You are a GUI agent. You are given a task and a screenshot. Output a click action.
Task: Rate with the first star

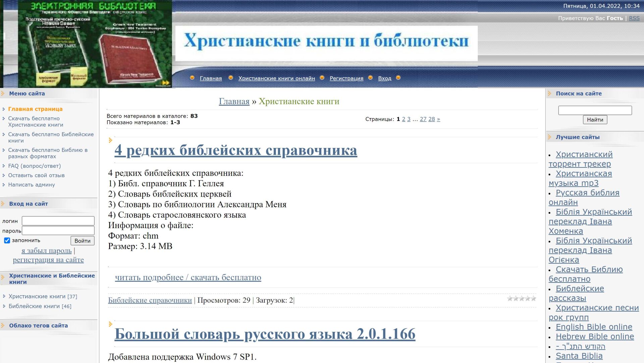click(510, 299)
